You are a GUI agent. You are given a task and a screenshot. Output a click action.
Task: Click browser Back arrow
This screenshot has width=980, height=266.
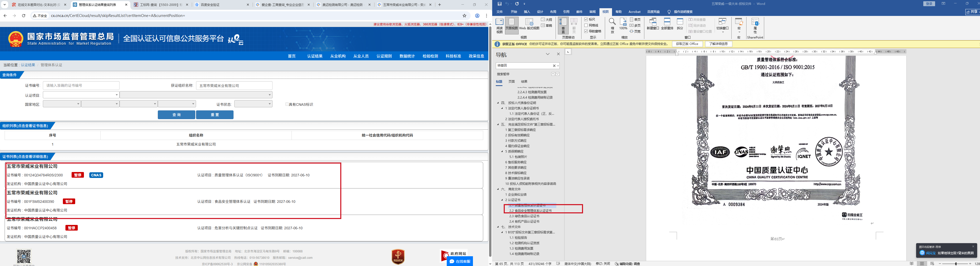(x=5, y=16)
